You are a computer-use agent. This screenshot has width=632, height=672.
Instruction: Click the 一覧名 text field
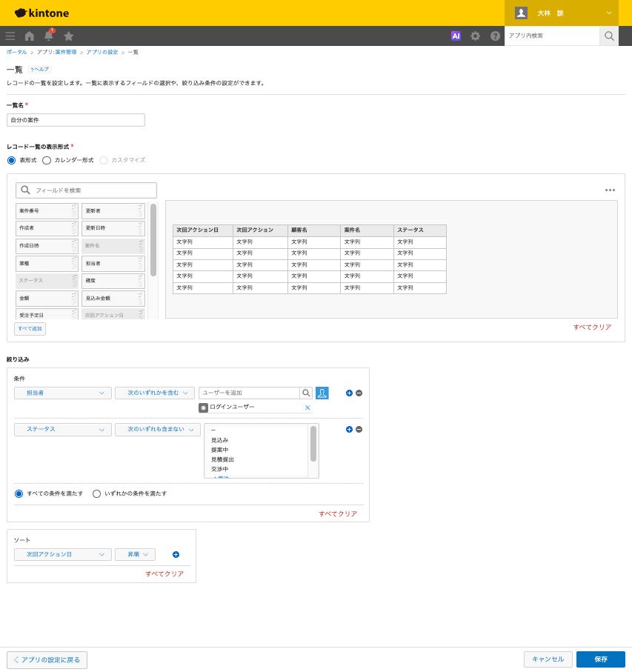pyautogui.click(x=76, y=120)
